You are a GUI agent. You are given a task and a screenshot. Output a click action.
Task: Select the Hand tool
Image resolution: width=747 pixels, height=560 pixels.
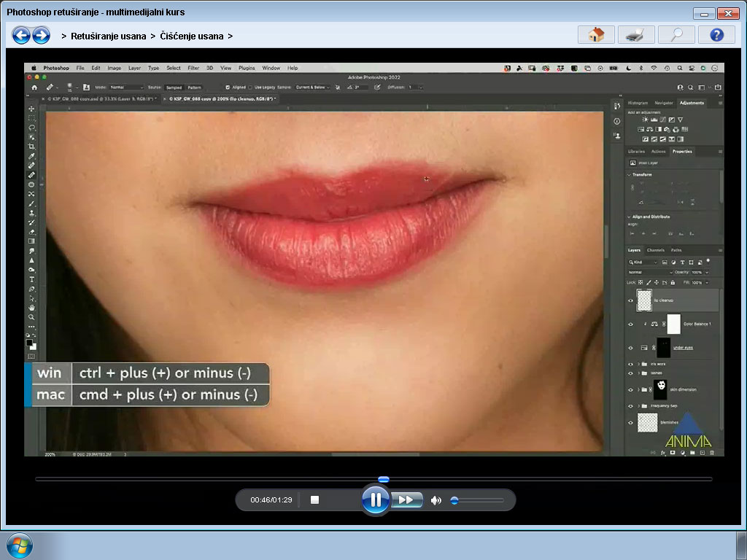pos(31,308)
